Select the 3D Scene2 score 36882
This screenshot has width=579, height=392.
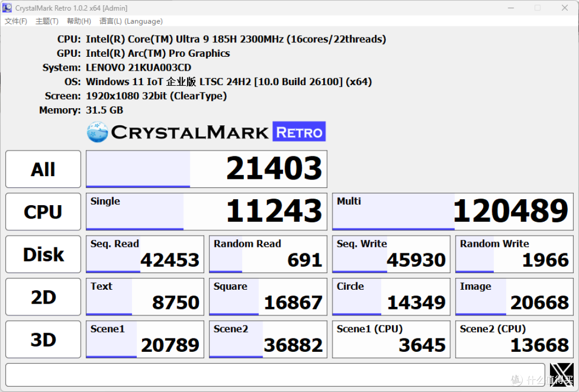(268, 340)
